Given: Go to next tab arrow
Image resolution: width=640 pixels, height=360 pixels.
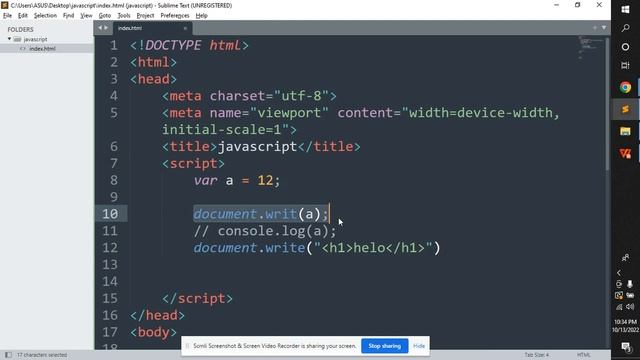Looking at the screenshot, I should 106,28.
